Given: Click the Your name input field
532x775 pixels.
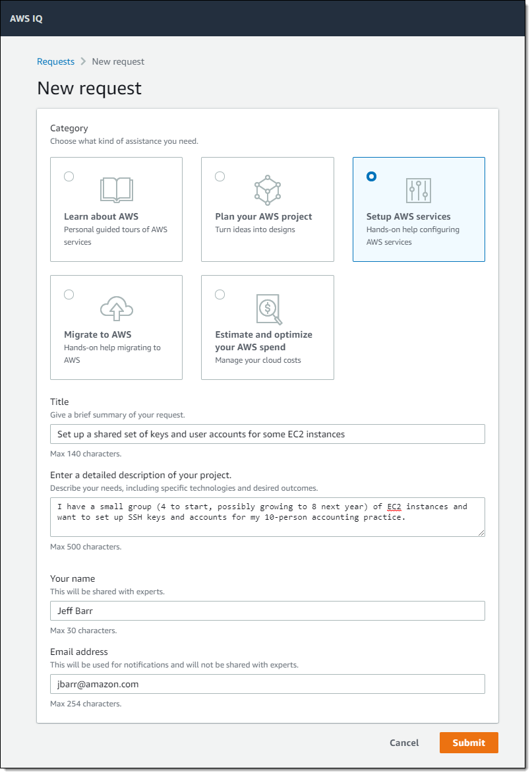Looking at the screenshot, I should click(267, 611).
